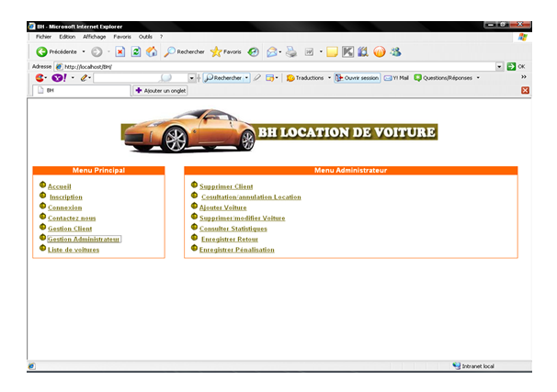This screenshot has height=392, width=557.
Task: Click the Print icon
Action: [x=291, y=51]
